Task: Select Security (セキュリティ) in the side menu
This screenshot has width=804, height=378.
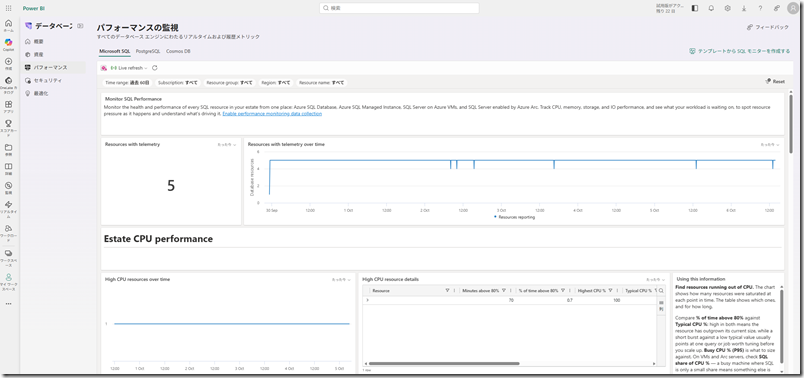Action: coord(53,81)
